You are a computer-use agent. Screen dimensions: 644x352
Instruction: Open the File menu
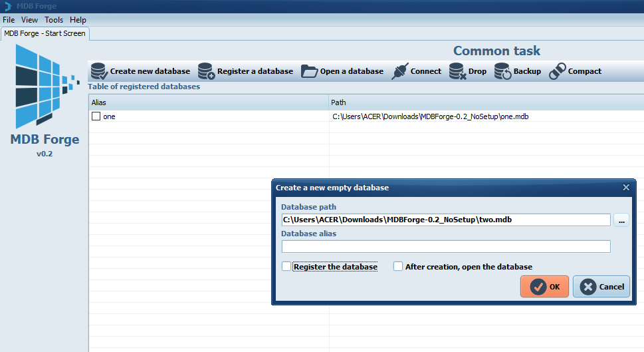click(9, 20)
